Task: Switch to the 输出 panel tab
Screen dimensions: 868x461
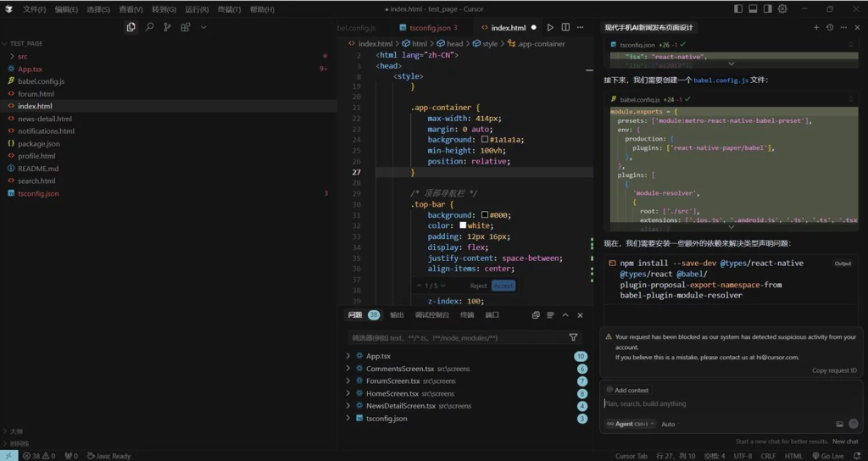Action: point(397,315)
